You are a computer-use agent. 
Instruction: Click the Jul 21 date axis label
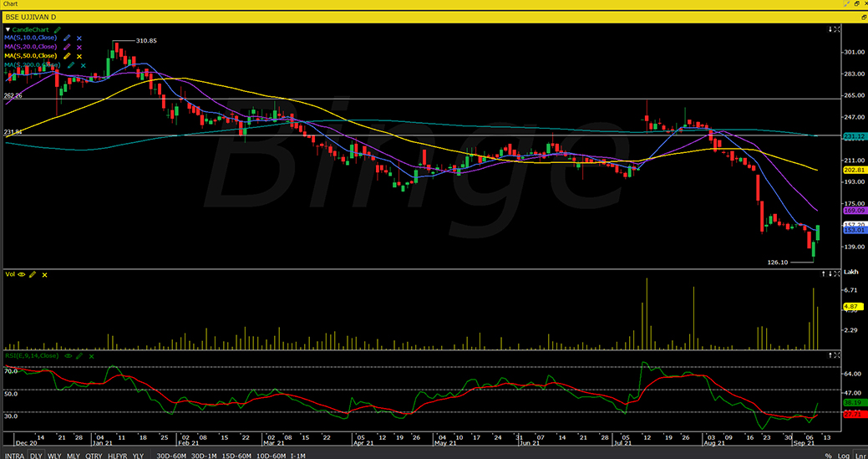(621, 443)
